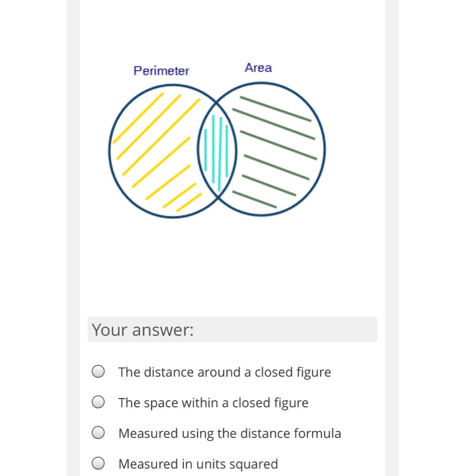Choose the 'Measured using the distance formula' radio button
The height and width of the screenshot is (476, 475).
98,433
